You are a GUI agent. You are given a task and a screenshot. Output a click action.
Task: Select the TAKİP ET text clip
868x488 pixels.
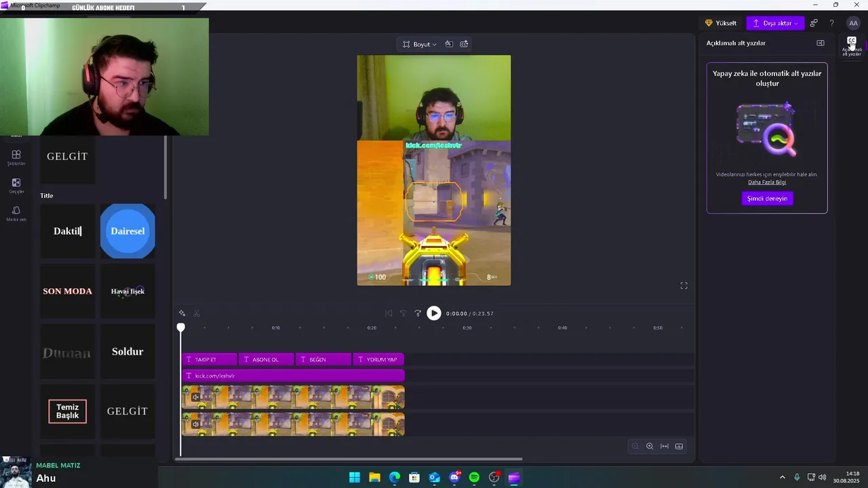coord(209,359)
